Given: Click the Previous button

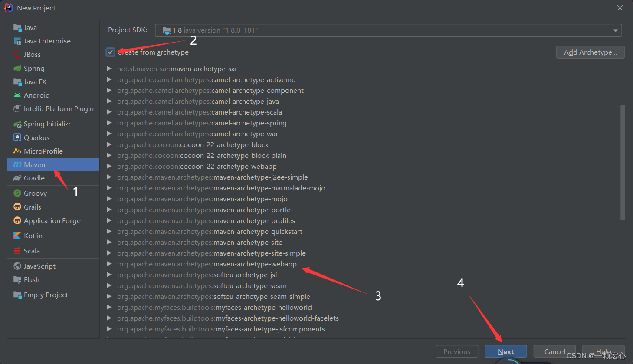Looking at the screenshot, I should 457,352.
